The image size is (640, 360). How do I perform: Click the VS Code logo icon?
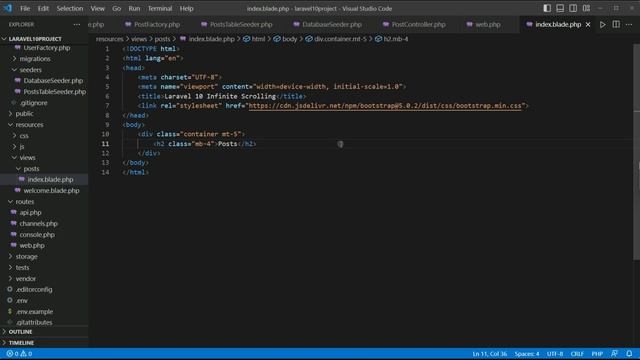coord(8,8)
